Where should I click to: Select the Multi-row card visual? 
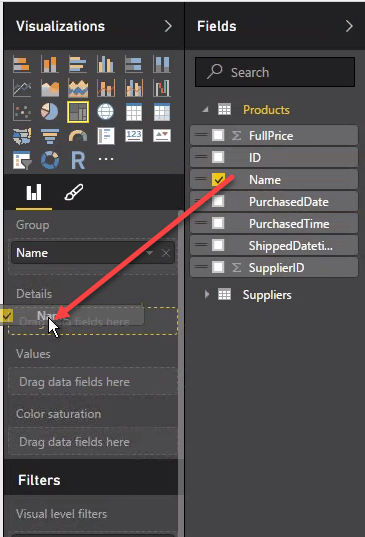(106, 136)
